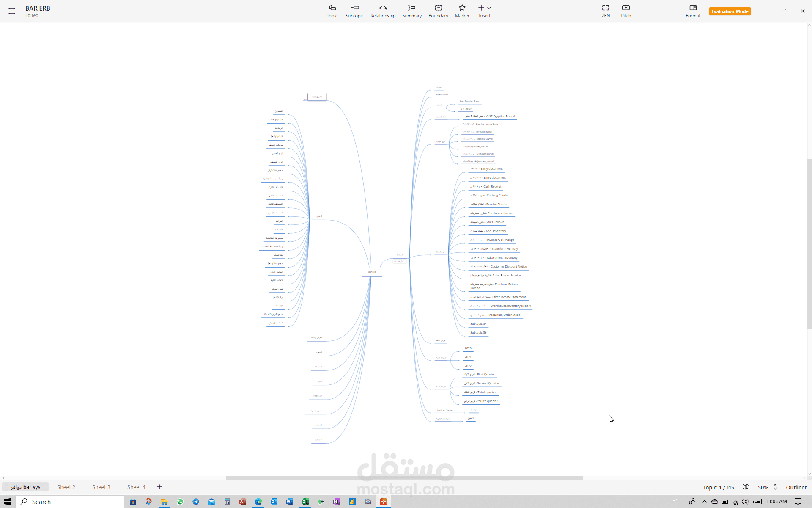The height and width of the screenshot is (508, 812).
Task: Toggle the Format side panel
Action: 693,11
